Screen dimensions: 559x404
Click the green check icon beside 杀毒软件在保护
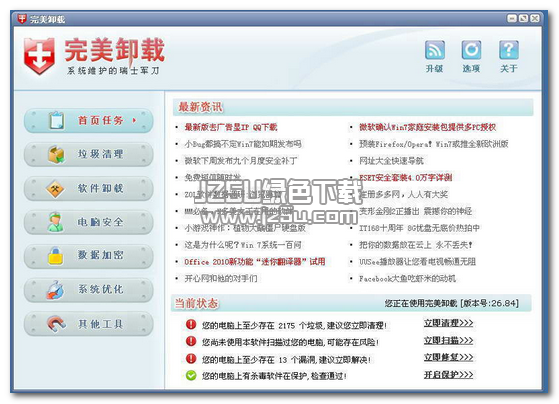point(191,375)
